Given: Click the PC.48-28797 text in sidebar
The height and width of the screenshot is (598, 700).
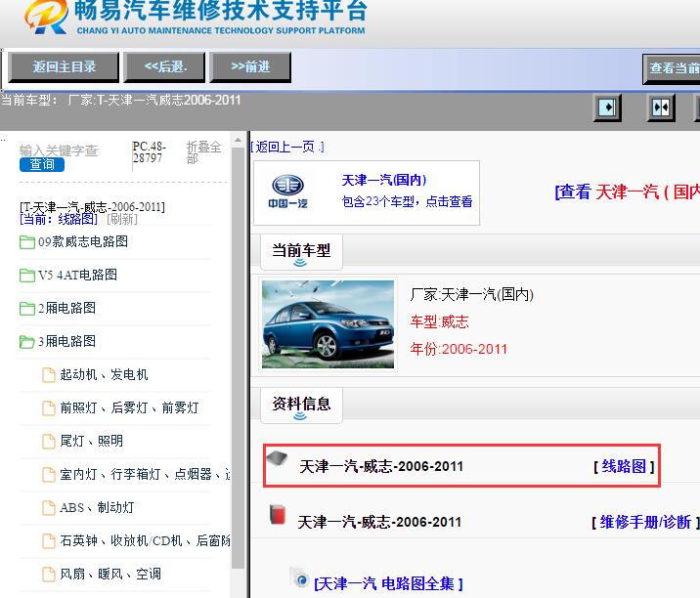Looking at the screenshot, I should click(x=150, y=152).
